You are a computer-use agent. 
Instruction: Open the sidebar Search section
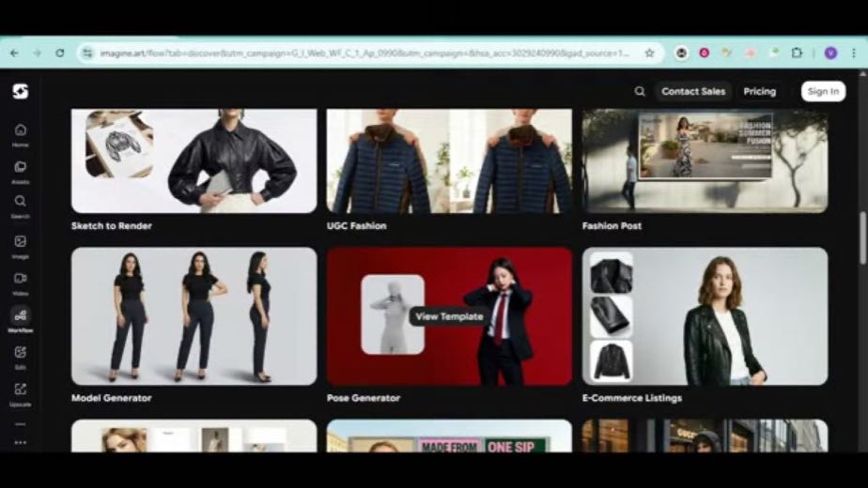[x=21, y=206]
